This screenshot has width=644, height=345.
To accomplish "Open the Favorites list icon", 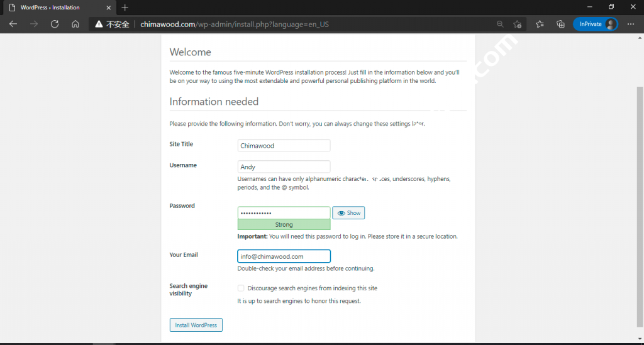I will pyautogui.click(x=540, y=24).
